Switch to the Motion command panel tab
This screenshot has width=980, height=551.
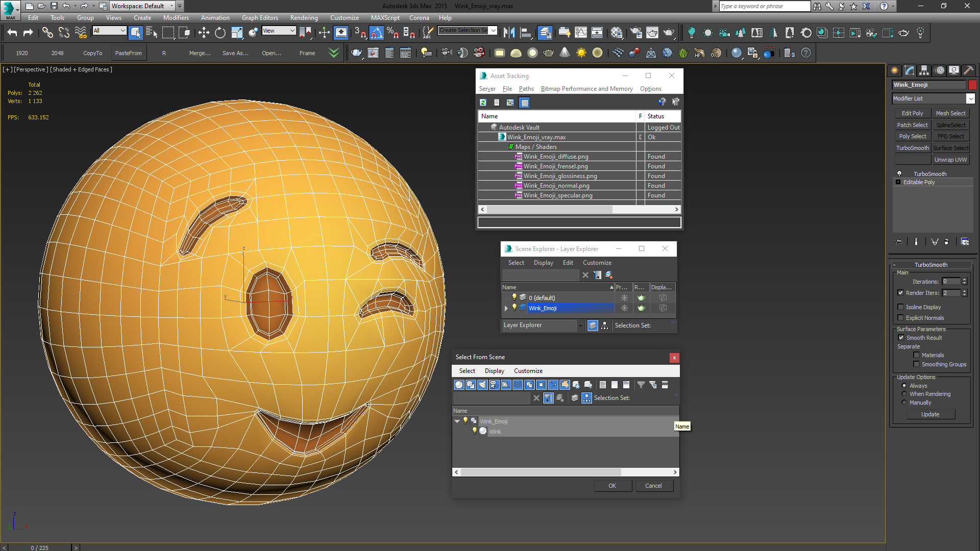click(940, 70)
